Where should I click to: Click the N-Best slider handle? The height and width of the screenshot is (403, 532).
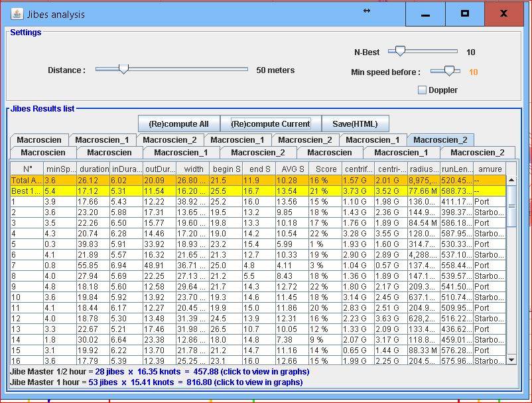tap(400, 51)
